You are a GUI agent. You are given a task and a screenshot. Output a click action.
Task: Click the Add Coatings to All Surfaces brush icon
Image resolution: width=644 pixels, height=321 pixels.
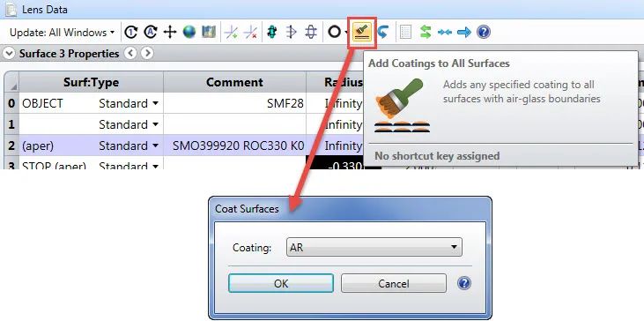pyautogui.click(x=362, y=33)
